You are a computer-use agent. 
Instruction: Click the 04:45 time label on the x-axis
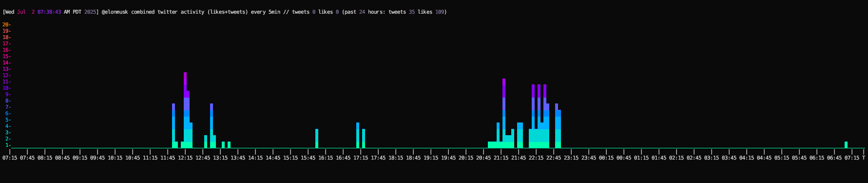click(764, 158)
